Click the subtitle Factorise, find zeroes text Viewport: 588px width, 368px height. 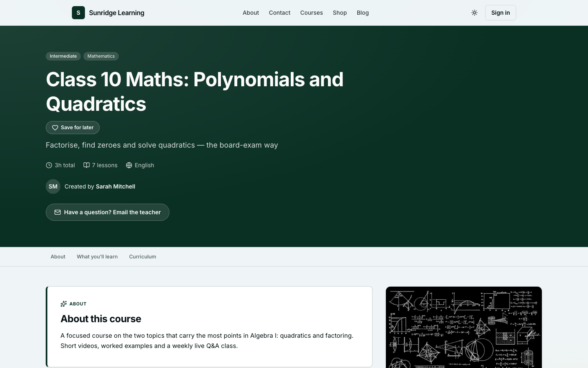point(162,145)
